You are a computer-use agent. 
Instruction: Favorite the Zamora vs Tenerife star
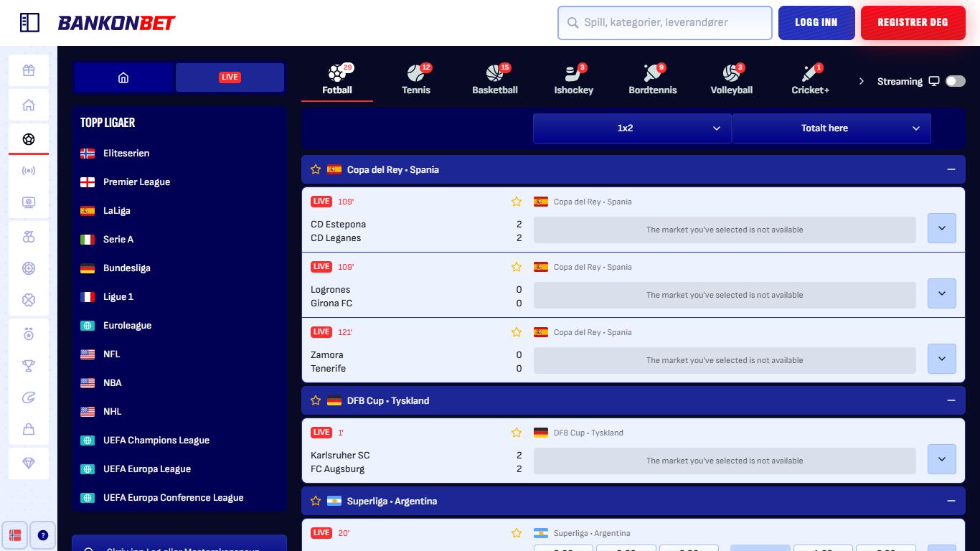pos(517,332)
